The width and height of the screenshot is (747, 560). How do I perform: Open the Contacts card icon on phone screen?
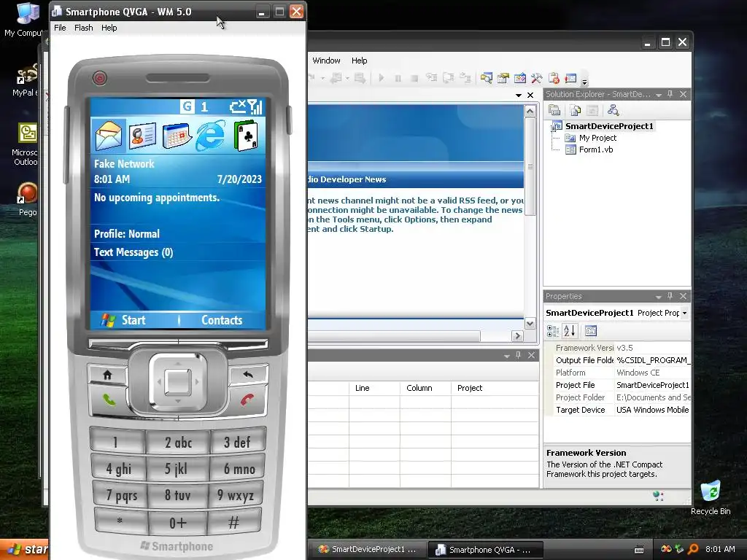(143, 136)
